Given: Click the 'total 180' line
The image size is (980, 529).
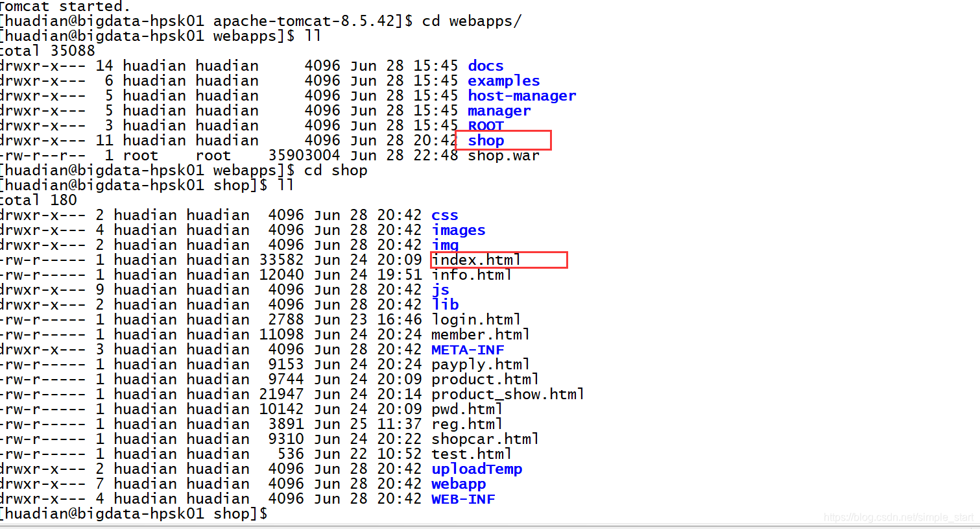Looking at the screenshot, I should click(38, 201).
